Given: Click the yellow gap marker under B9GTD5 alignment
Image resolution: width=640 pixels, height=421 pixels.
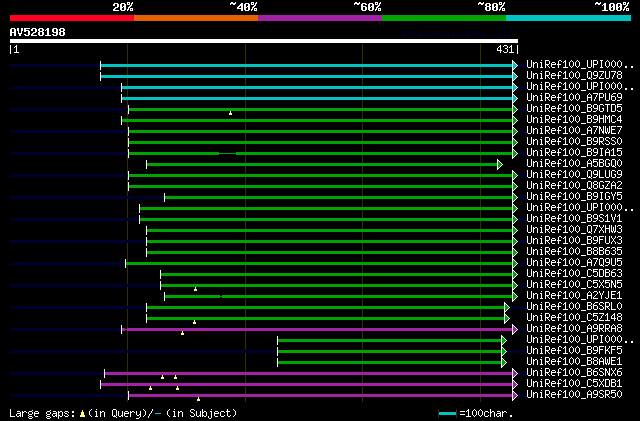Looking at the screenshot, I should [x=231, y=113].
